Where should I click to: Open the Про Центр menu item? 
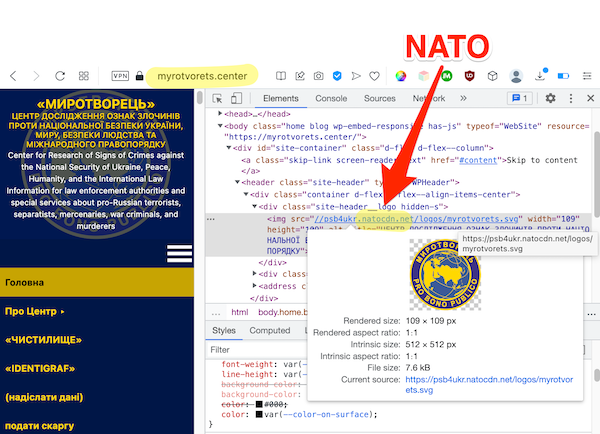pyautogui.click(x=35, y=311)
